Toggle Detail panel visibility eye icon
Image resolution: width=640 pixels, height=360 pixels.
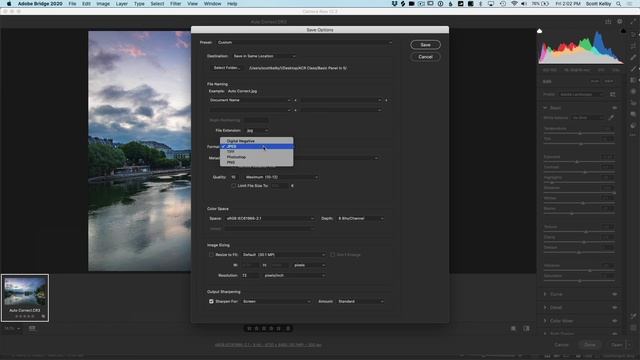pos(614,307)
